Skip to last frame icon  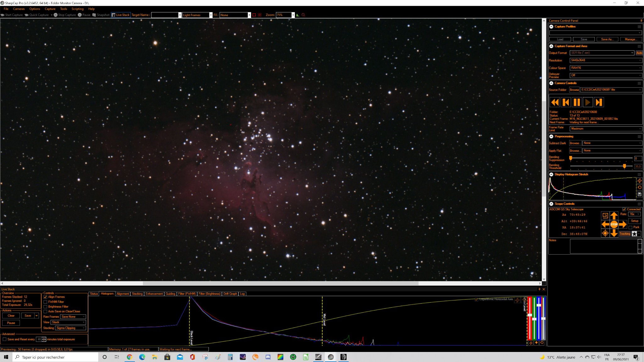[599, 102]
